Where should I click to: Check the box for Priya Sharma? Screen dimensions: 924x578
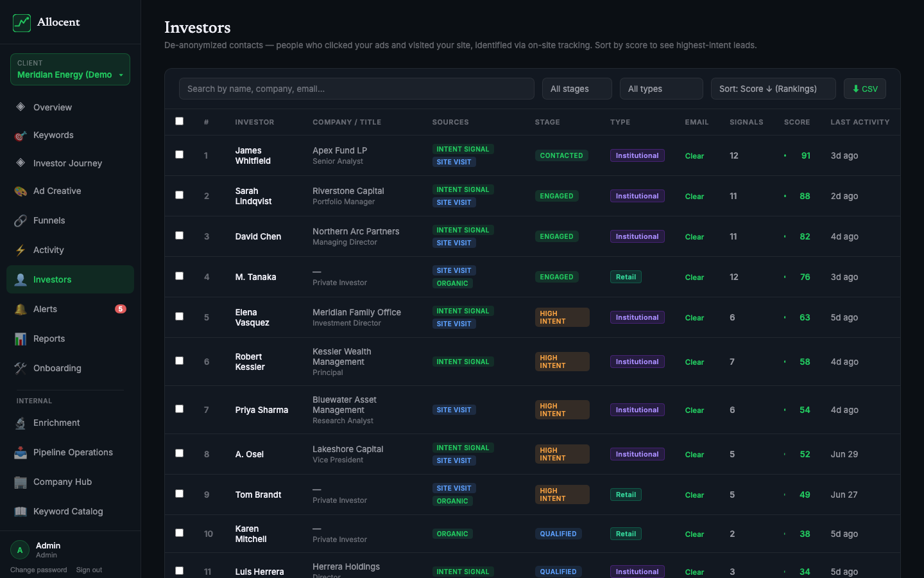pyautogui.click(x=180, y=409)
